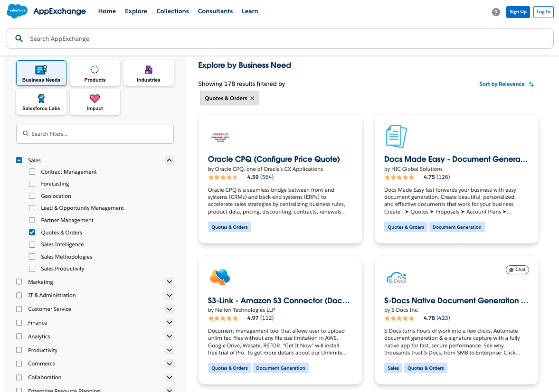The width and height of the screenshot is (559, 392).
Task: Open the help question mark icon
Action: click(496, 12)
